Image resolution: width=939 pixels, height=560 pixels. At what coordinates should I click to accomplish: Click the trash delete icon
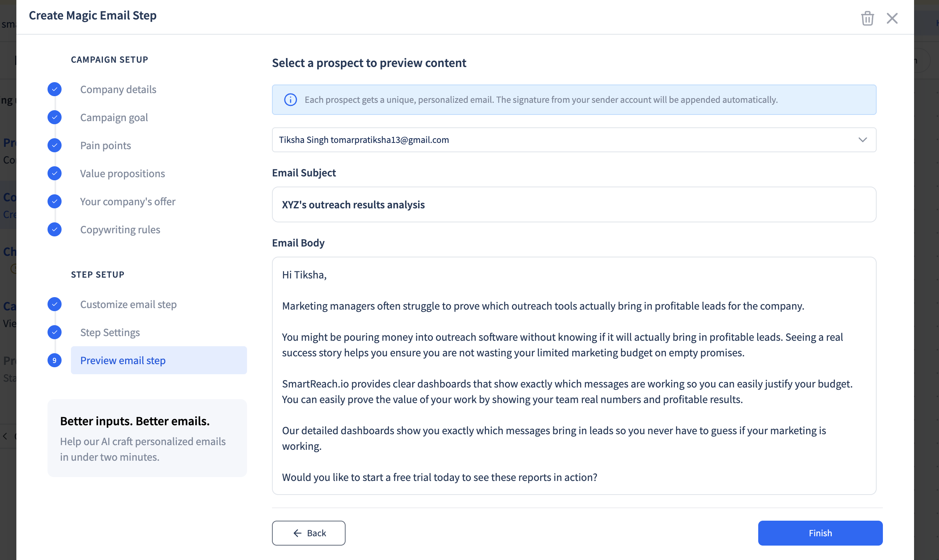pos(867,18)
